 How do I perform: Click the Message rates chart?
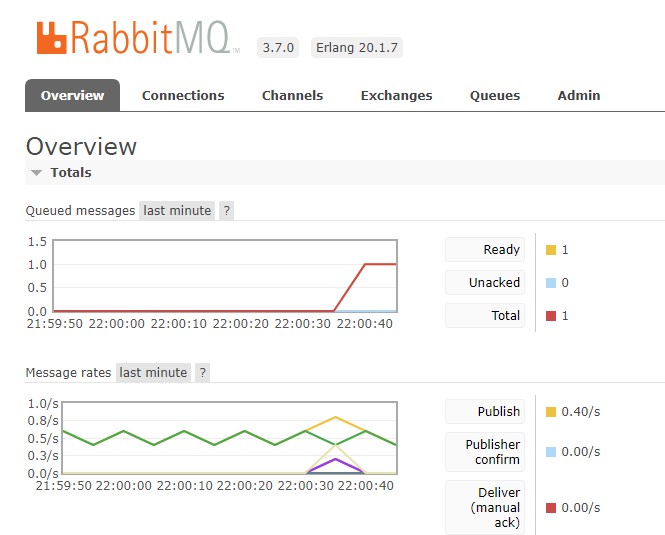[x=229, y=438]
